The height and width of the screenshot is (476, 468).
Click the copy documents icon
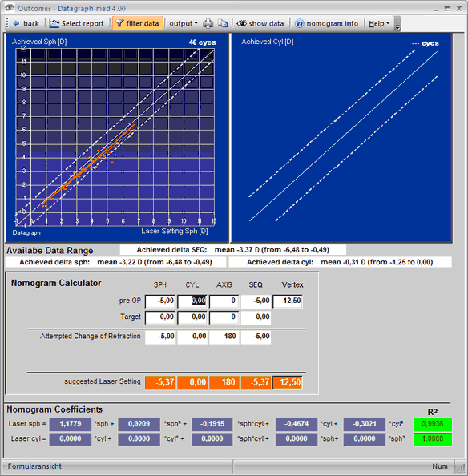pos(223,23)
